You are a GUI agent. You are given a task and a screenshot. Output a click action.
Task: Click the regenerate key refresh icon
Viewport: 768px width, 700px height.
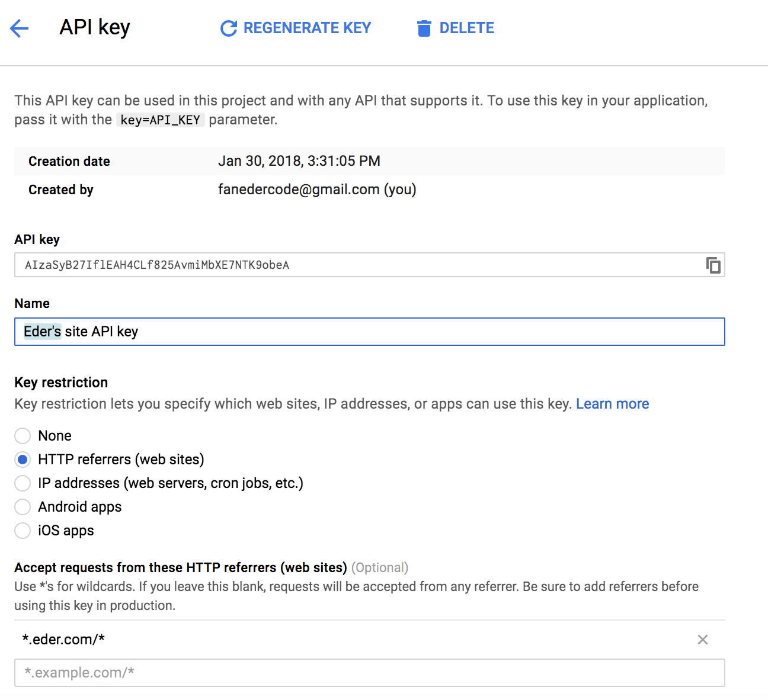click(228, 28)
